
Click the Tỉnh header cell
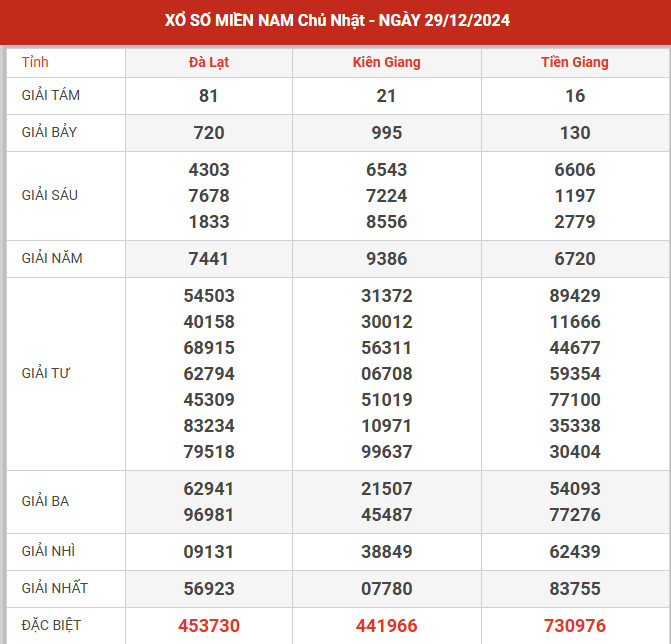click(x=35, y=62)
